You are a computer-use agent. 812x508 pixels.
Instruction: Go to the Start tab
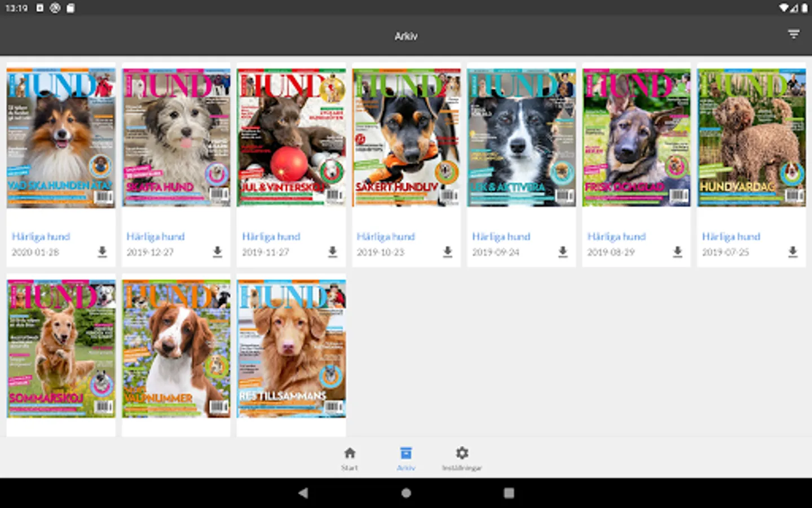coord(350,458)
